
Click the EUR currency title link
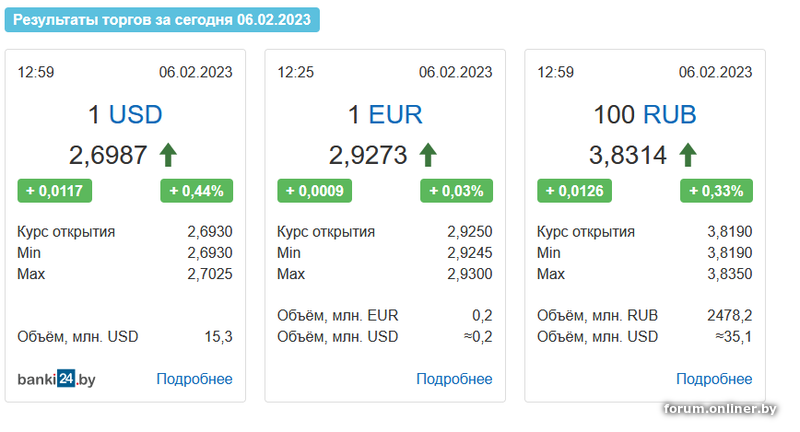395,114
